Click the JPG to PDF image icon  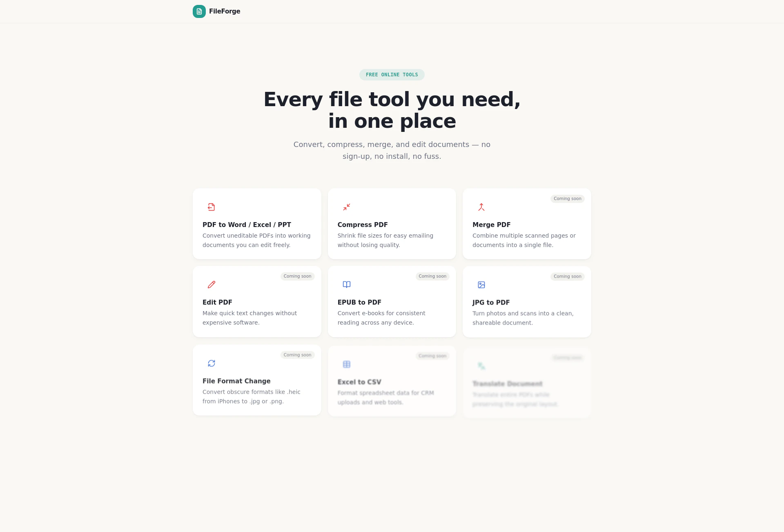[x=481, y=285]
